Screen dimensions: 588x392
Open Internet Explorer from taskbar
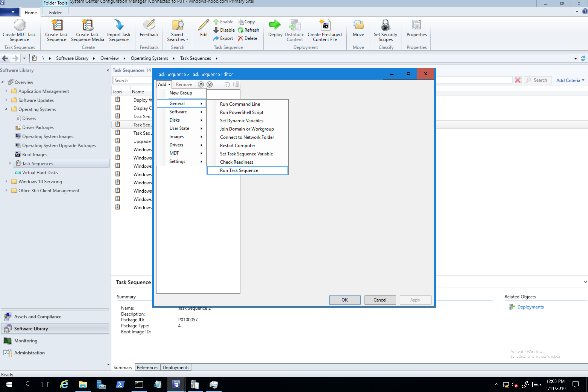pos(64,384)
